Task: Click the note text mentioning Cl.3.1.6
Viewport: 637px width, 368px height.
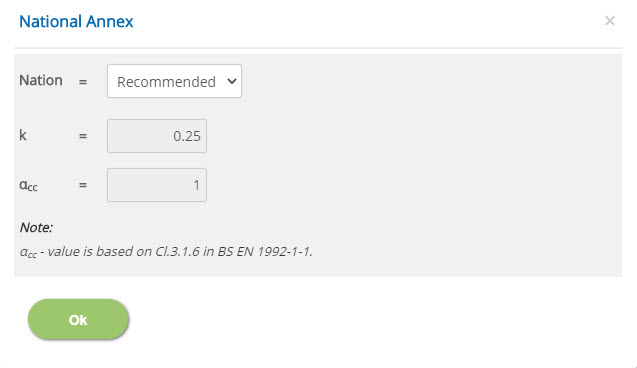Action: click(x=166, y=252)
